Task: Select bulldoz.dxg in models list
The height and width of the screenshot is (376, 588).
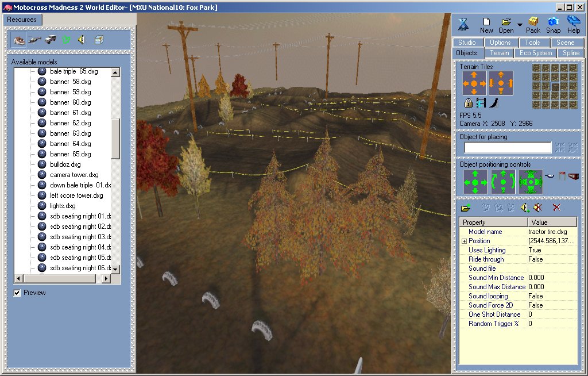Action: coord(65,164)
